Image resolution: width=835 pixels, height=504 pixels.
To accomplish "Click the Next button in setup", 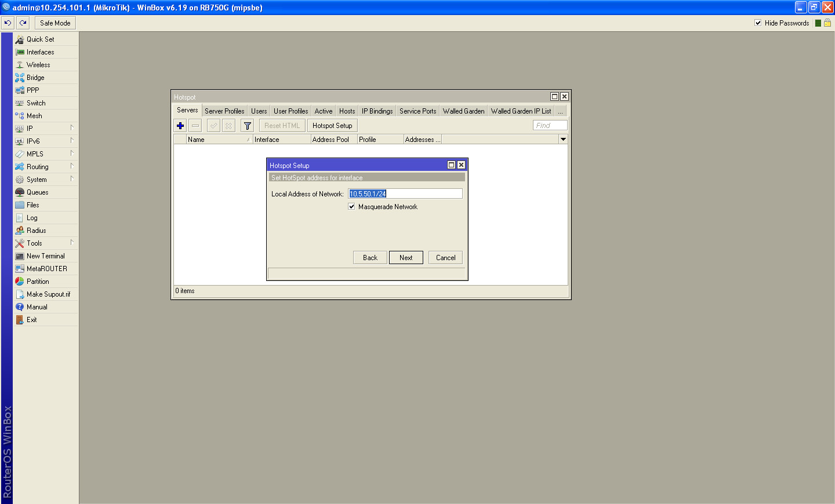I will [x=406, y=258].
